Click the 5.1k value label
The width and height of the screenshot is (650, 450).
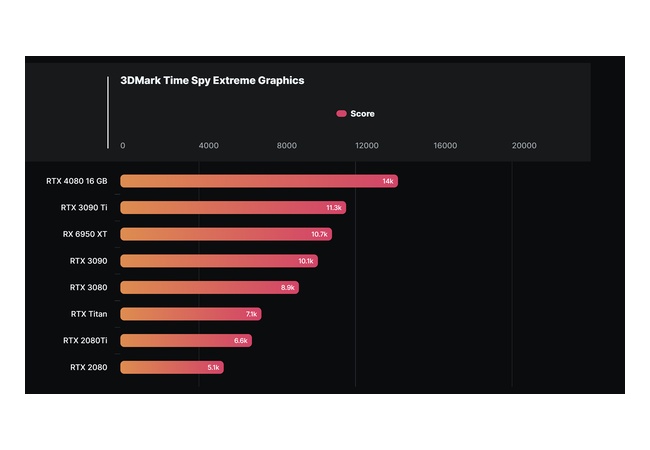point(213,367)
